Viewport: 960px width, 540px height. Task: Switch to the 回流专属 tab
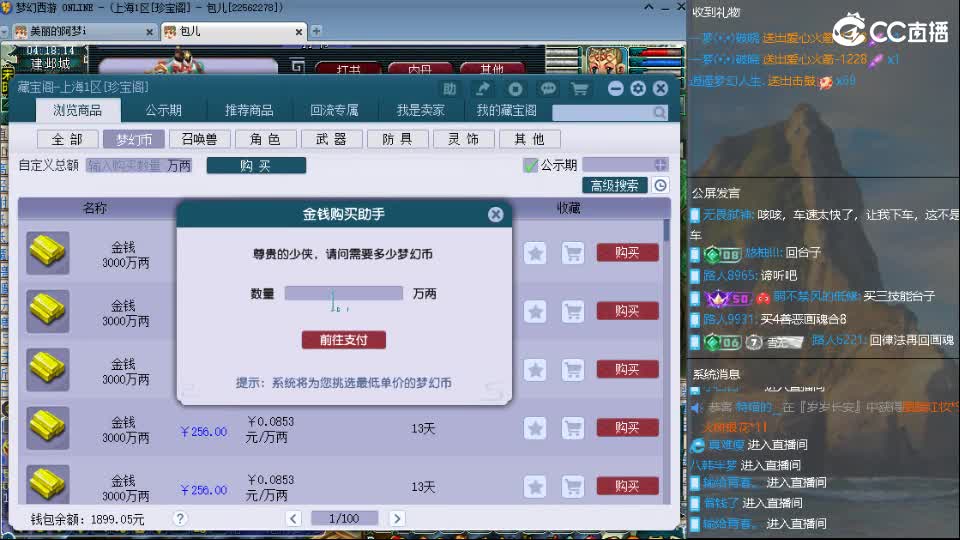pyautogui.click(x=334, y=110)
